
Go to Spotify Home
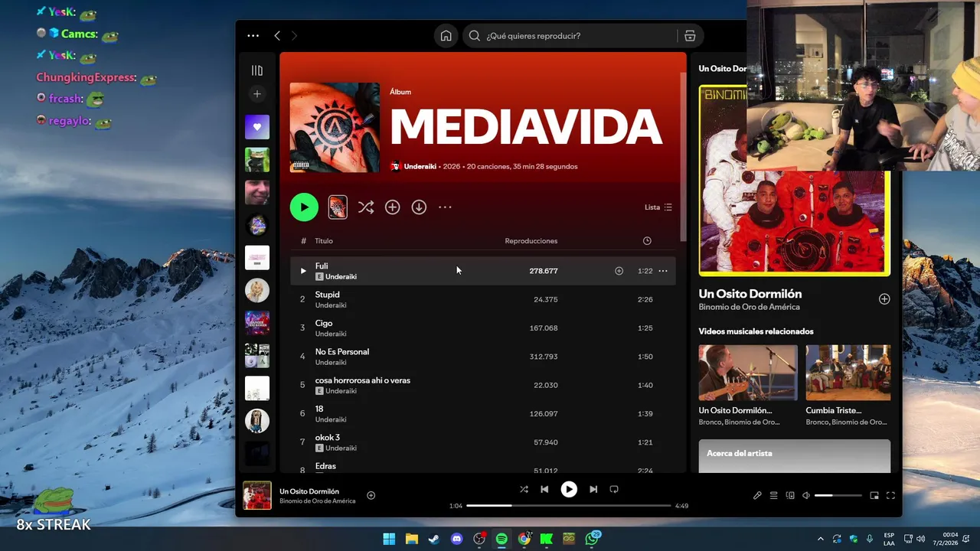click(x=446, y=36)
